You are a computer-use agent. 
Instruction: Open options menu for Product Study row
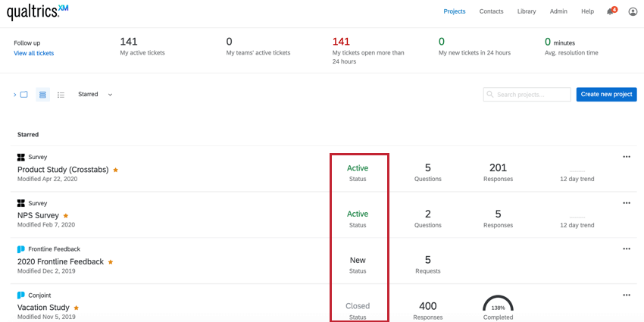pos(627,157)
